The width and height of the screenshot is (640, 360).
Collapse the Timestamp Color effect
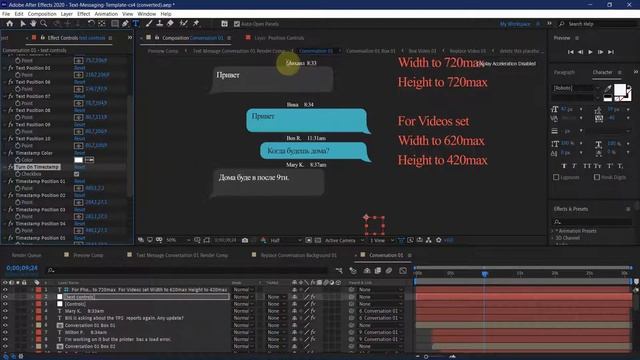coord(5,153)
